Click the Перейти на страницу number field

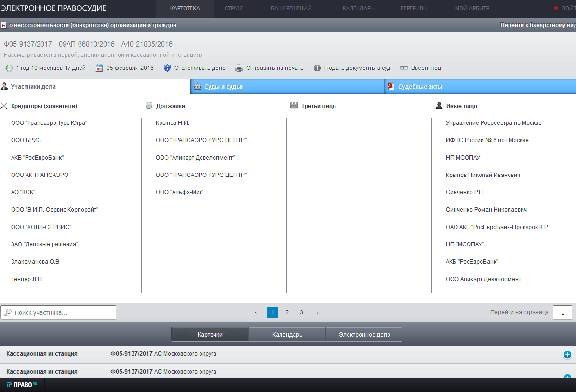(563, 312)
